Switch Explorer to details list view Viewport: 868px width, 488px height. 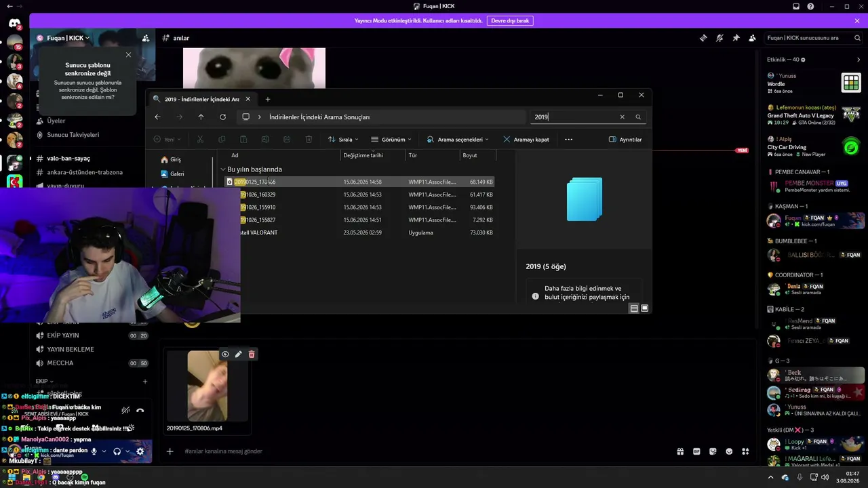(634, 308)
